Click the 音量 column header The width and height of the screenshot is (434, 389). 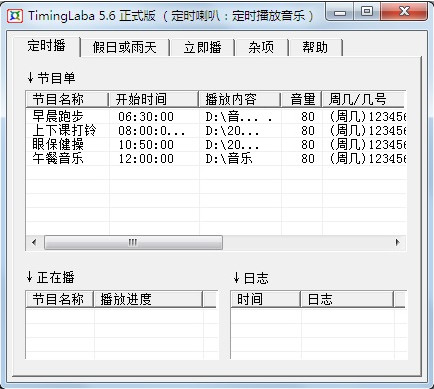pyautogui.click(x=301, y=99)
